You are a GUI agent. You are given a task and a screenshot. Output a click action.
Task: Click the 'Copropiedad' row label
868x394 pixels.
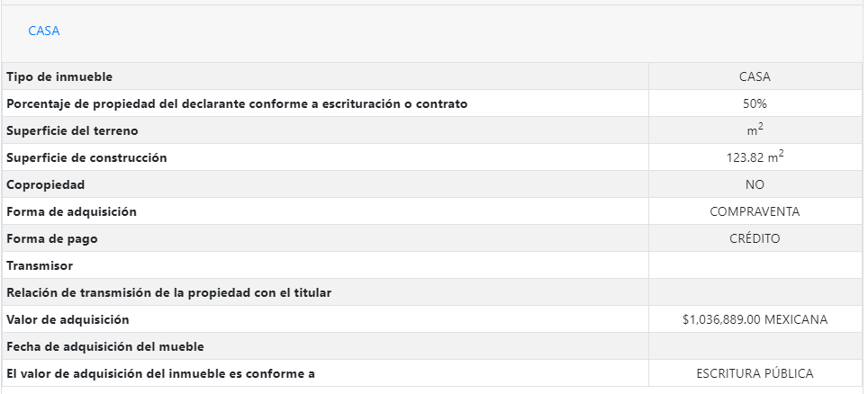(x=46, y=184)
